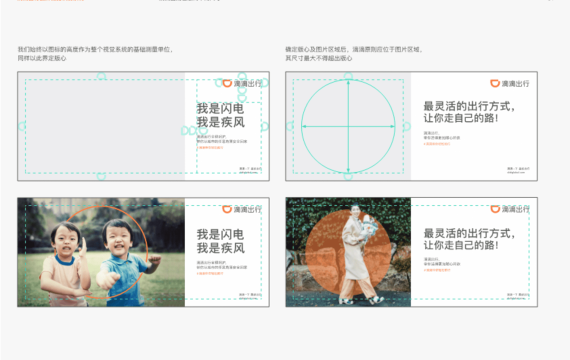
Task: Click the orange tagline in the circle diagram banner
Action: point(437,144)
